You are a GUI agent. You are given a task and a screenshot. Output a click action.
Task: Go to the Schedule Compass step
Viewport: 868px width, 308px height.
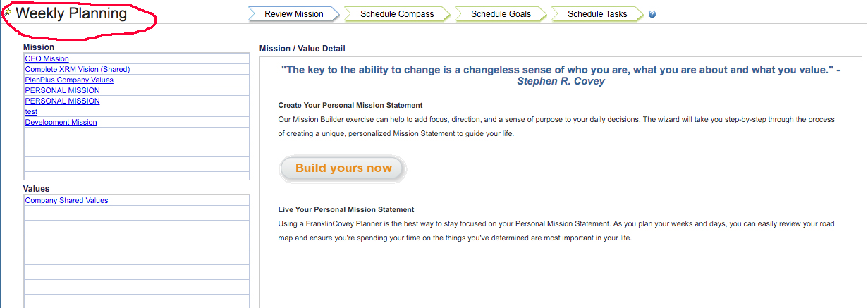point(397,14)
